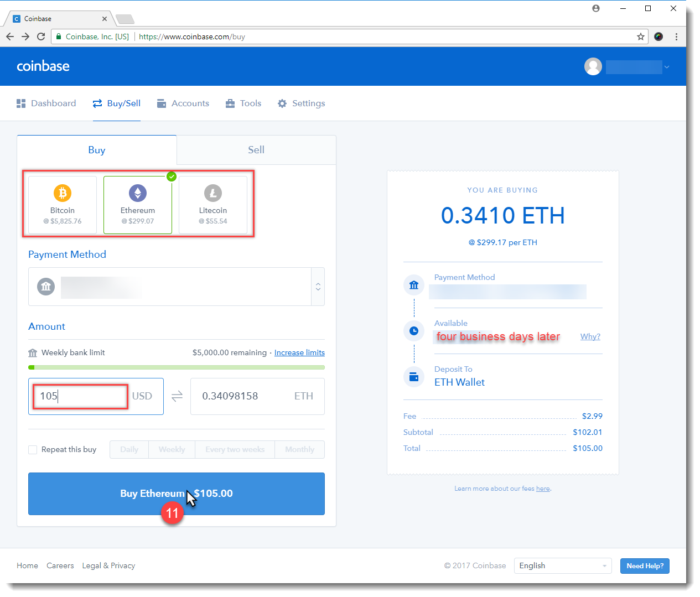Click the Buy Ethereum $105.00 button
The width and height of the screenshot is (700, 597).
click(x=176, y=494)
